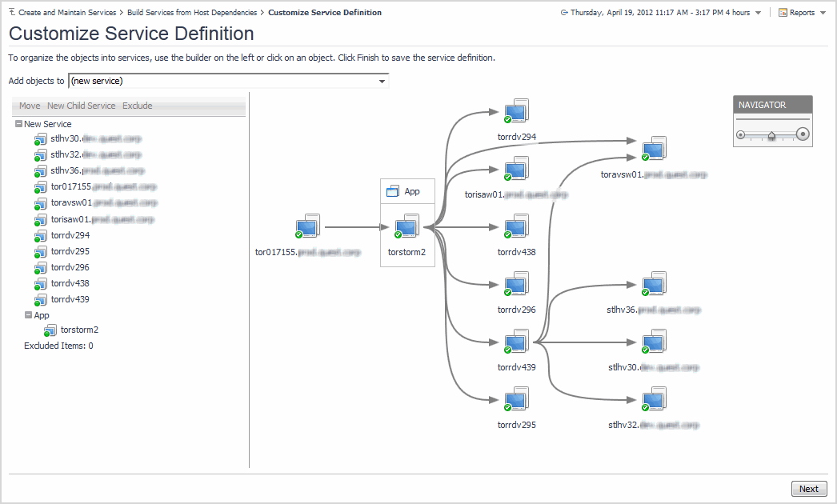837x504 pixels.
Task: Click the Reports icon in top bar
Action: [783, 12]
